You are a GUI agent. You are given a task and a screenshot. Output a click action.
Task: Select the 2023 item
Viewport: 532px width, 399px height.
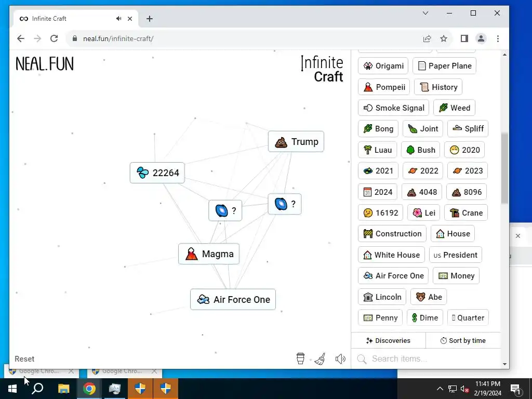pos(468,170)
